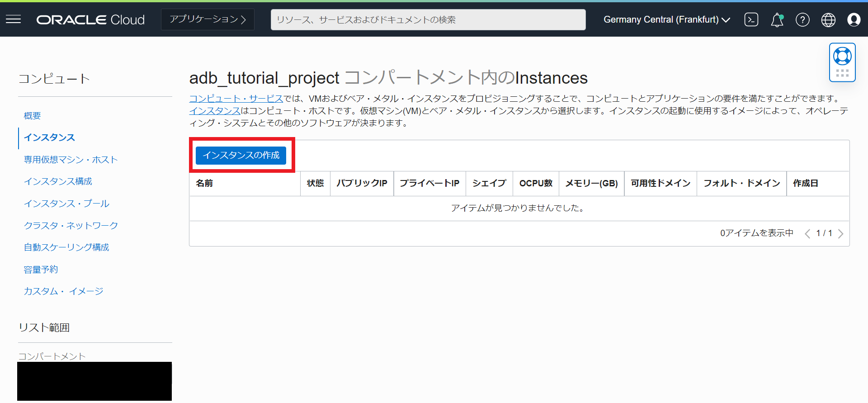Open the アプリケーション menu
The height and width of the screenshot is (403, 868).
pos(208,19)
